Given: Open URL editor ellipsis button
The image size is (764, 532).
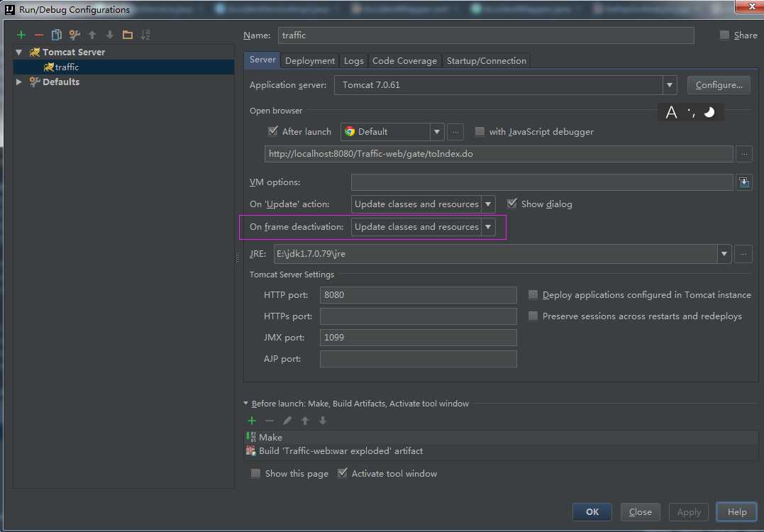Looking at the screenshot, I should pos(744,155).
